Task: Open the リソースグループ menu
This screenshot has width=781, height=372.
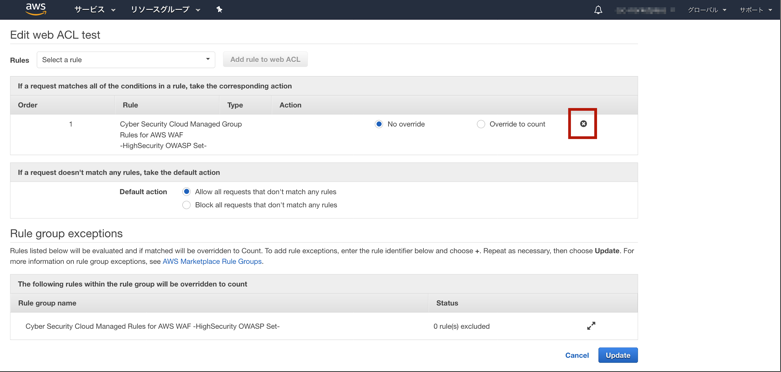Action: [165, 9]
